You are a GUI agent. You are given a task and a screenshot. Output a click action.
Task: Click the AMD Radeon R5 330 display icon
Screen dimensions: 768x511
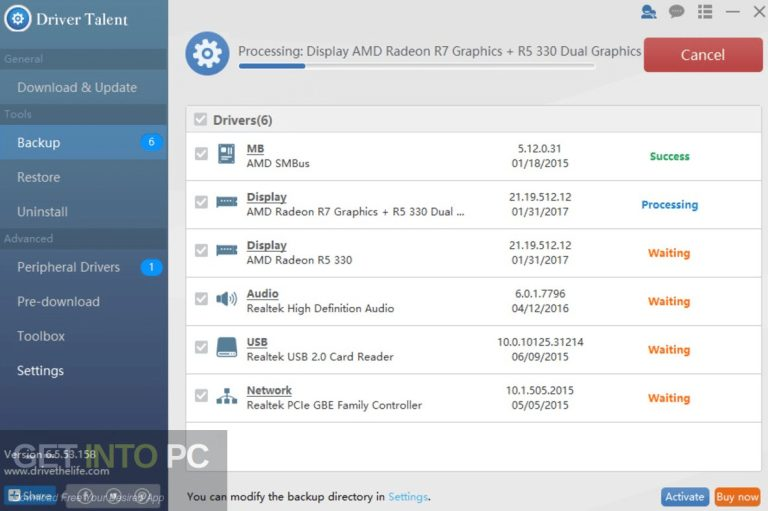pyautogui.click(x=226, y=251)
